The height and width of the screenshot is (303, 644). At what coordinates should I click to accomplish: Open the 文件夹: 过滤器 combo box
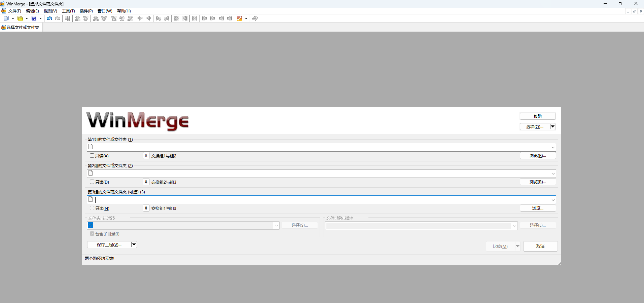point(183,225)
